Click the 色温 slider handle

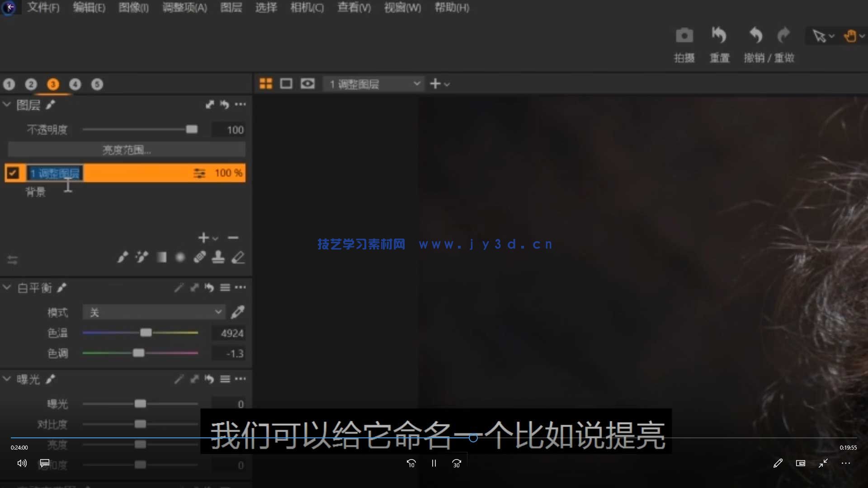[146, 333]
